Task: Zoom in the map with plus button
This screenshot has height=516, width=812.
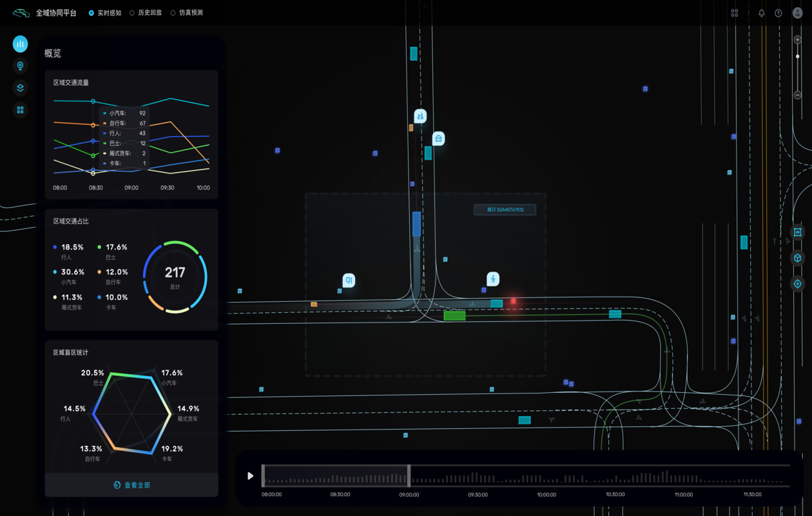Action: 797,40
